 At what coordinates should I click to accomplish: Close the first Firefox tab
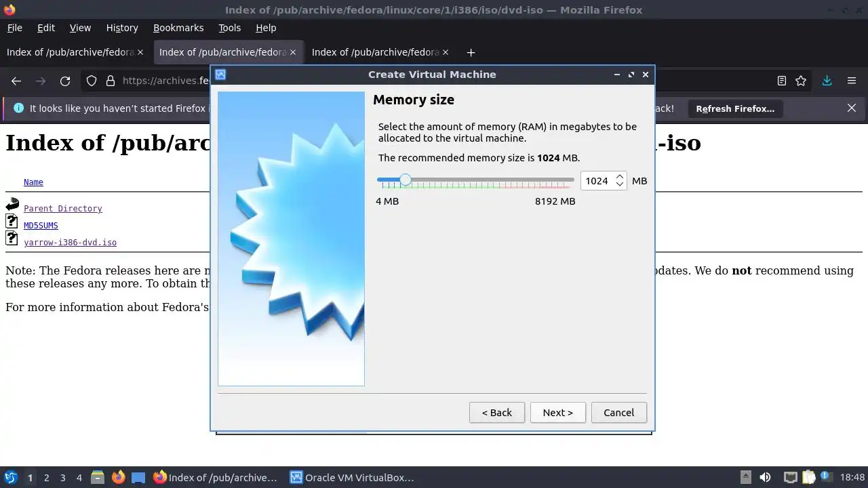[140, 52]
